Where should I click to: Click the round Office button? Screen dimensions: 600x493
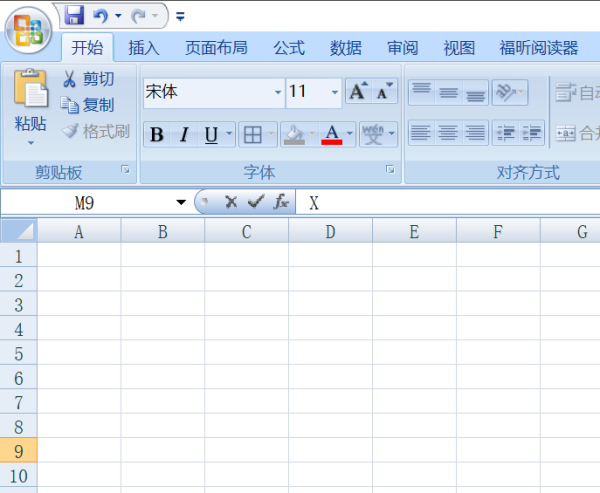28,30
